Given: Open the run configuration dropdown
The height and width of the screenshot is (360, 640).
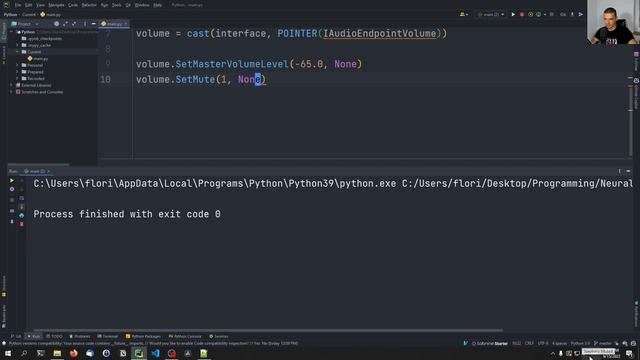Looking at the screenshot, I should click(x=491, y=14).
